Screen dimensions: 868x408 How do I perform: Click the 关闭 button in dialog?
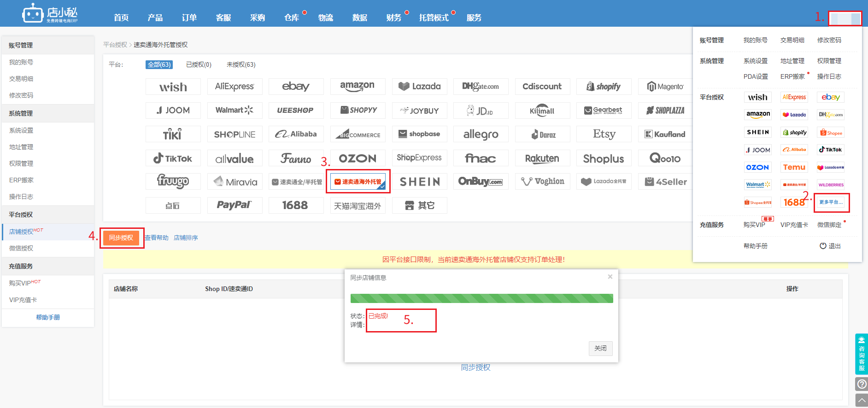[x=601, y=348]
